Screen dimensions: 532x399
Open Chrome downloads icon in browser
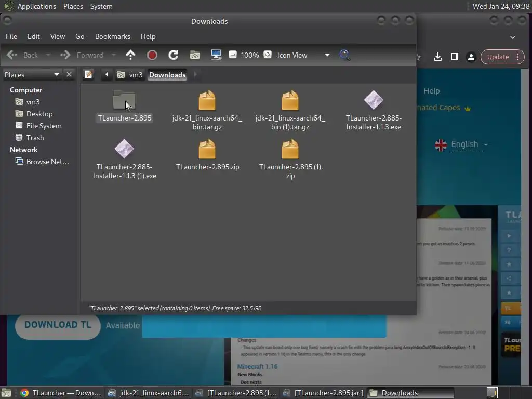click(437, 57)
